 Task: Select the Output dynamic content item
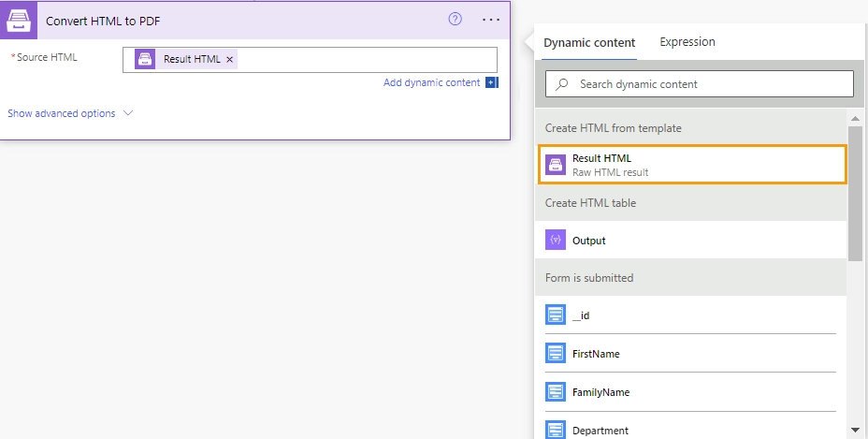(x=691, y=240)
